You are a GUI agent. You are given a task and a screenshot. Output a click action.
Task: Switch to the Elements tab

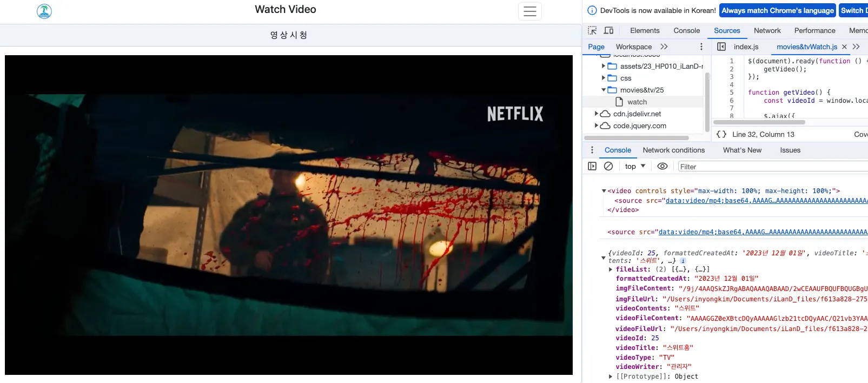[x=645, y=30]
